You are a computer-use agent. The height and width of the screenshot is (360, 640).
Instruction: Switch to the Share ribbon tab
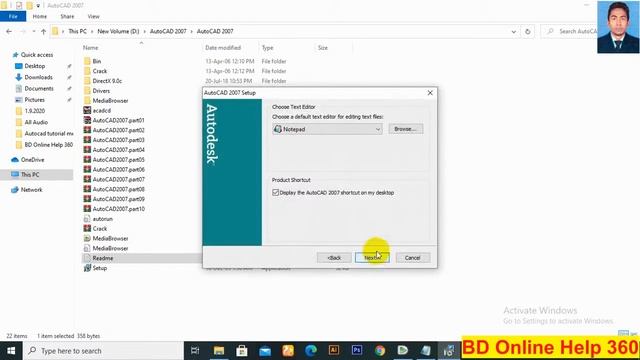(67, 16)
